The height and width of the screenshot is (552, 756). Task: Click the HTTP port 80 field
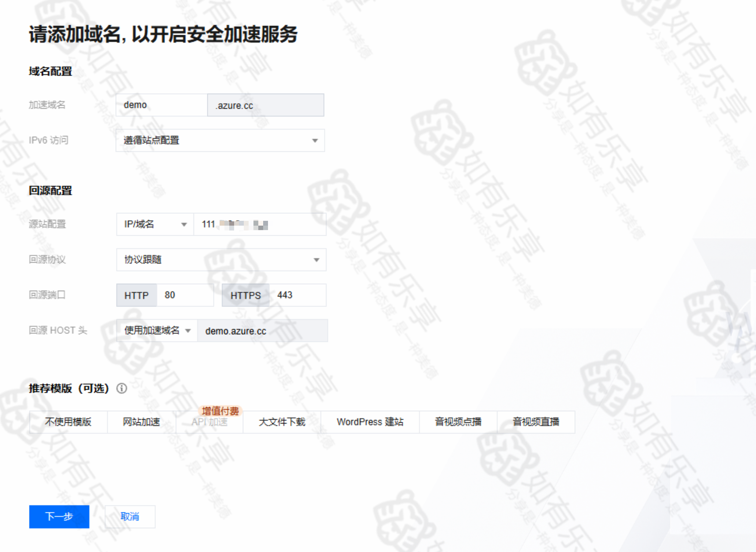coord(185,295)
